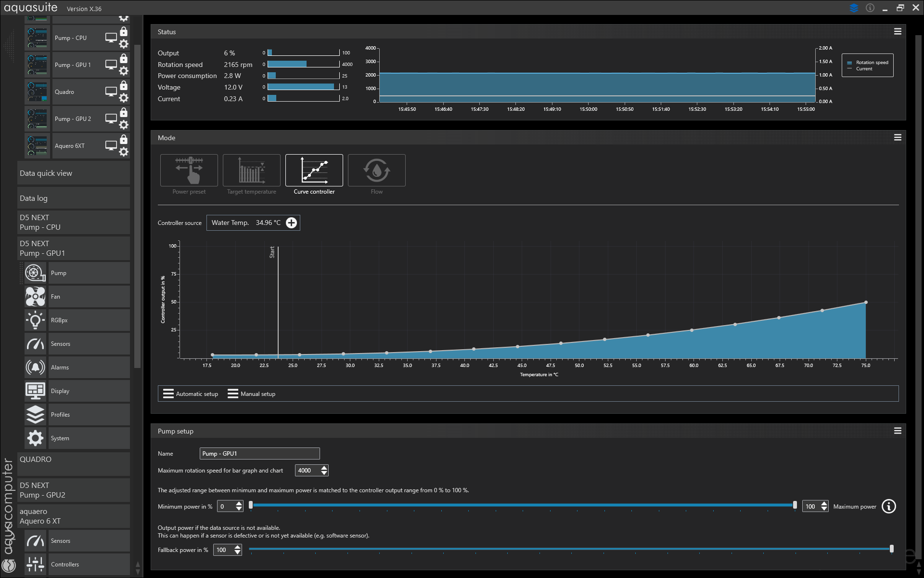Screen dimensions: 924x578
Task: Click the pump Name text field
Action: [259, 454]
